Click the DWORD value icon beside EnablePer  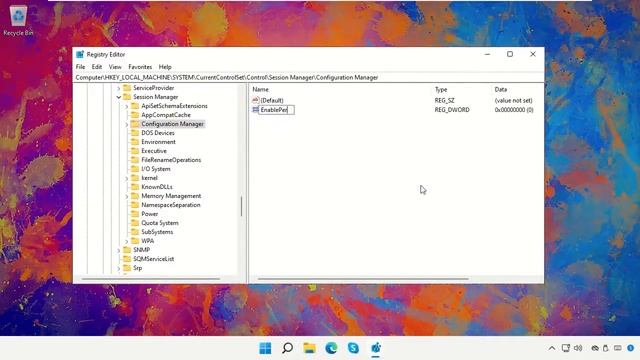point(256,109)
